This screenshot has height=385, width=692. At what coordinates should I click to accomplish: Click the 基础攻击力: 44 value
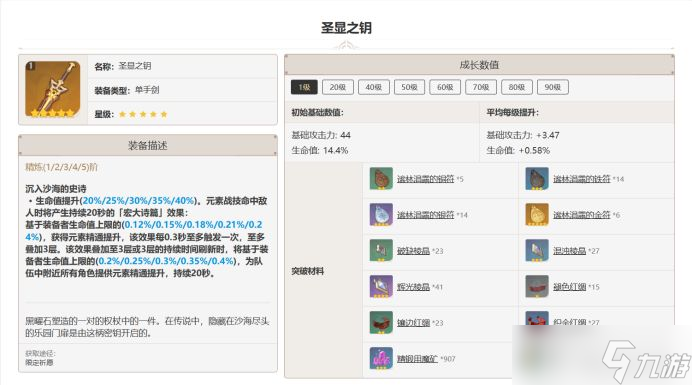(x=321, y=135)
